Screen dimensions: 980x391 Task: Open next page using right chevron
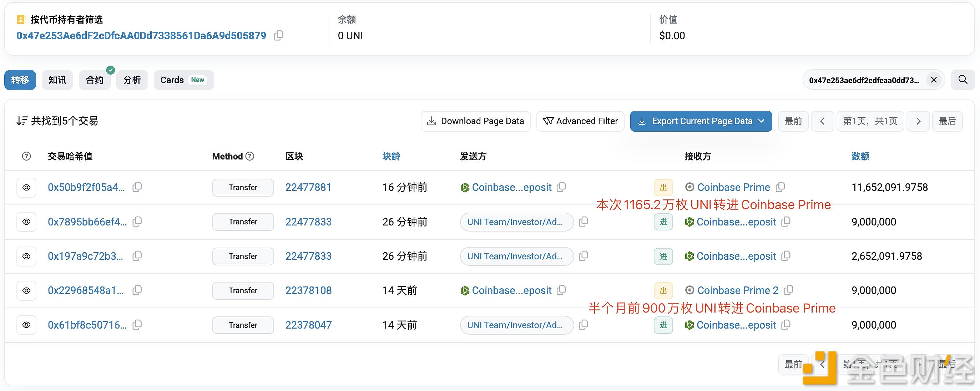click(x=918, y=121)
